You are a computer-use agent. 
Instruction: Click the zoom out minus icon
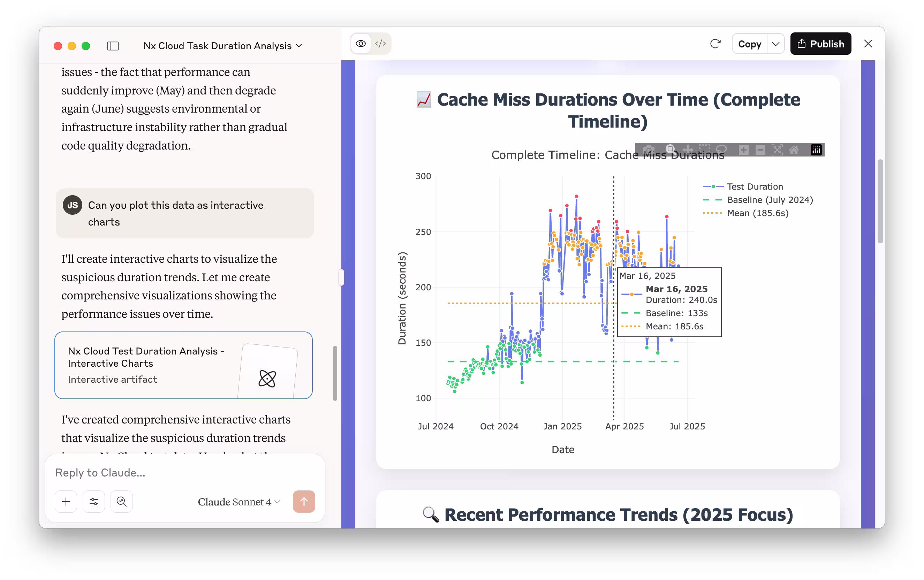coord(760,150)
